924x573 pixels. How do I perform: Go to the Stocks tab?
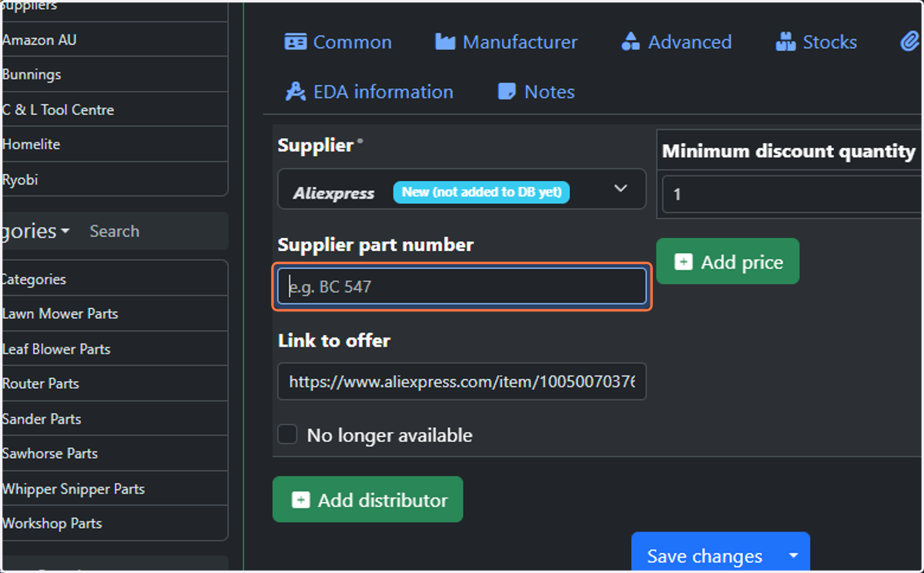click(x=816, y=42)
